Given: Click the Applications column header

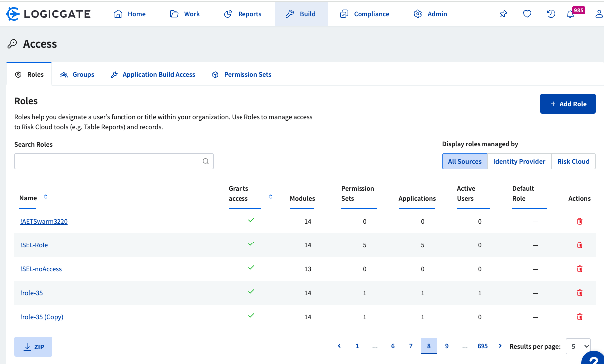Looking at the screenshot, I should (x=417, y=198).
